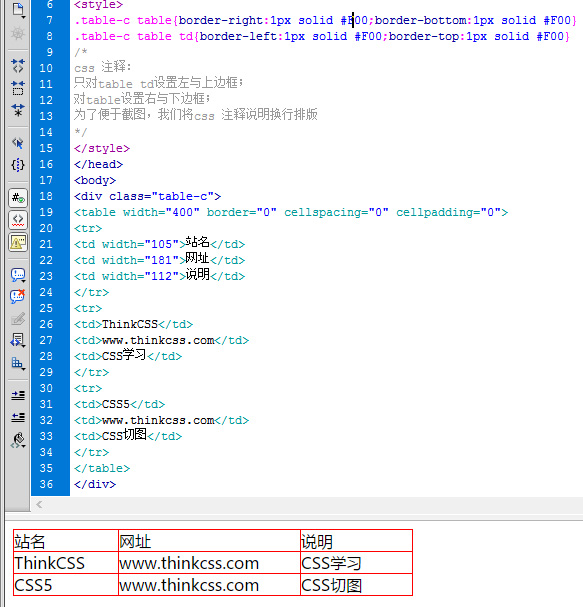Click the closing </style> tag
Viewport: 583px width, 607px height.
point(102,148)
